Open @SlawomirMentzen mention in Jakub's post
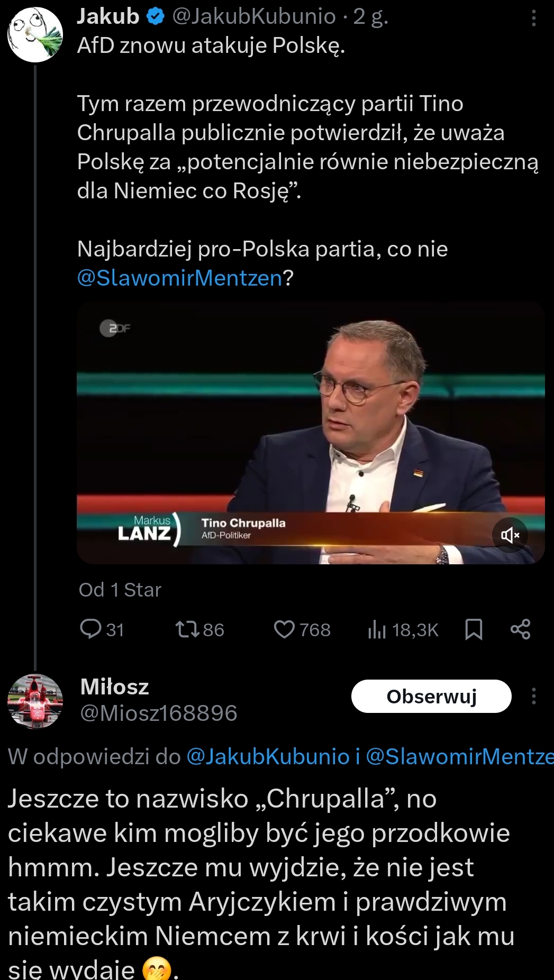 [x=180, y=278]
